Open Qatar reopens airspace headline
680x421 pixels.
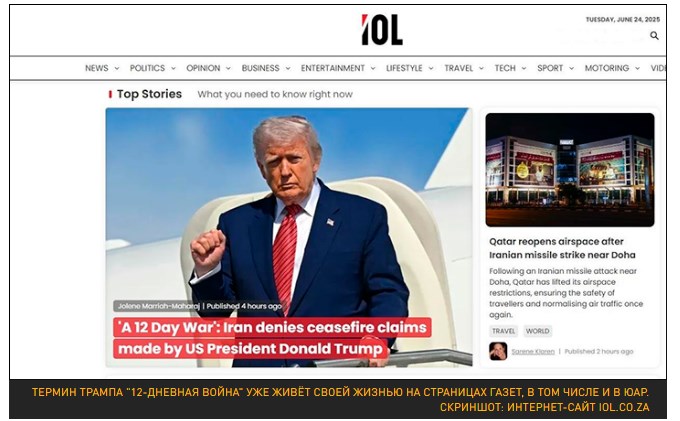562,248
